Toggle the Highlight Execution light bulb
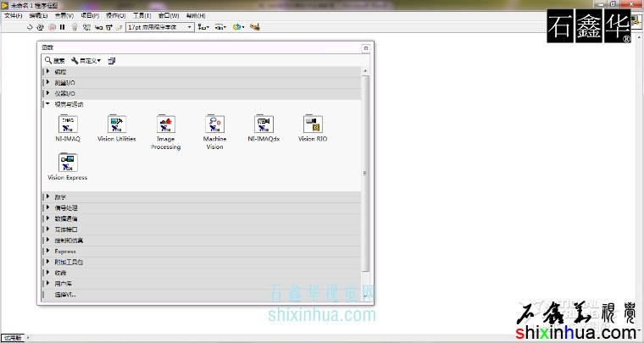 [75, 27]
